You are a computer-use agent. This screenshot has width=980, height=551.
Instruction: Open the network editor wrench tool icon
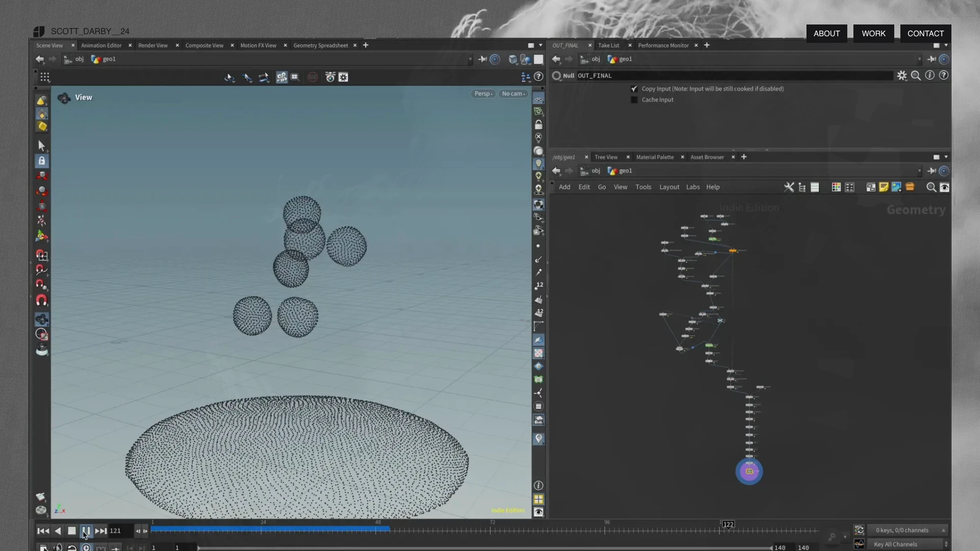(x=789, y=187)
